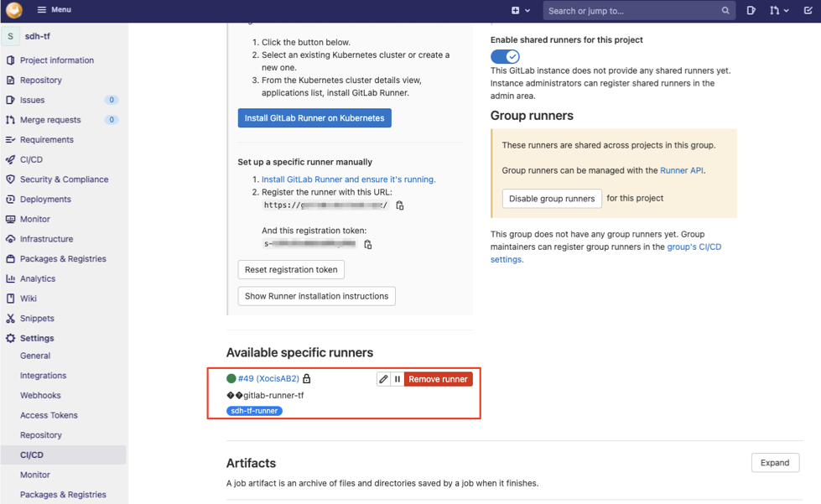Click the create new plus icon
Image resolution: width=821 pixels, height=504 pixels.
pyautogui.click(x=515, y=10)
